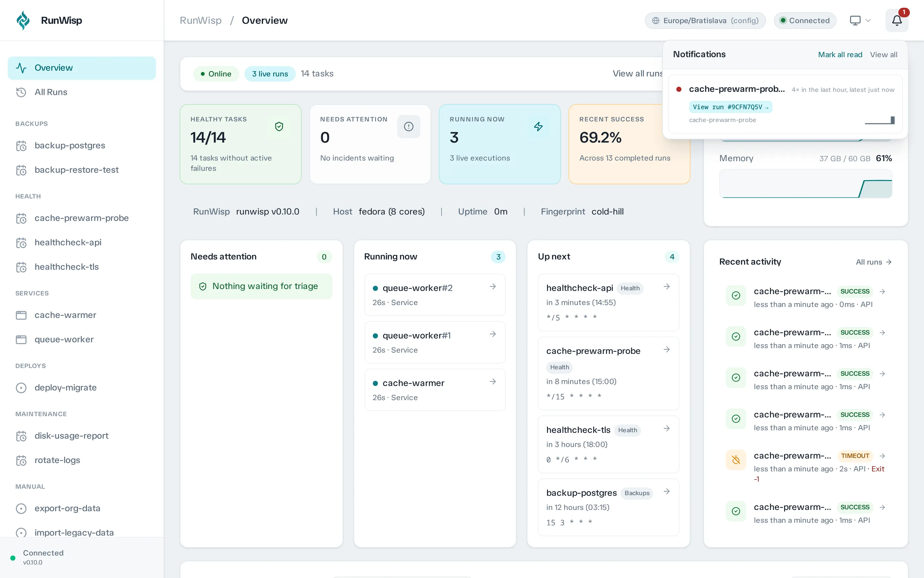This screenshot has height=578, width=924.
Task: Click the export-org-data circle icon
Action: (21, 508)
